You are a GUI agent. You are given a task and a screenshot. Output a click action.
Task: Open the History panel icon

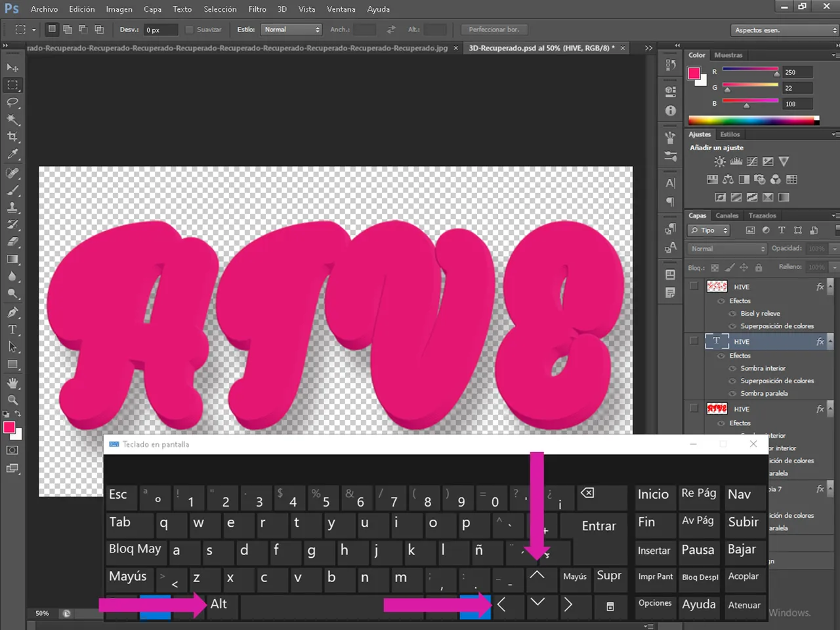point(670,64)
